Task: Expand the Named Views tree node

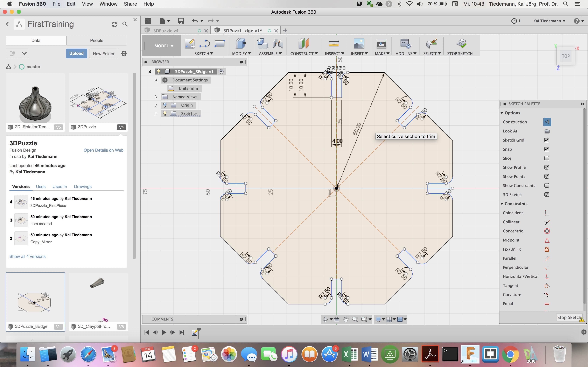Action: pos(156,97)
